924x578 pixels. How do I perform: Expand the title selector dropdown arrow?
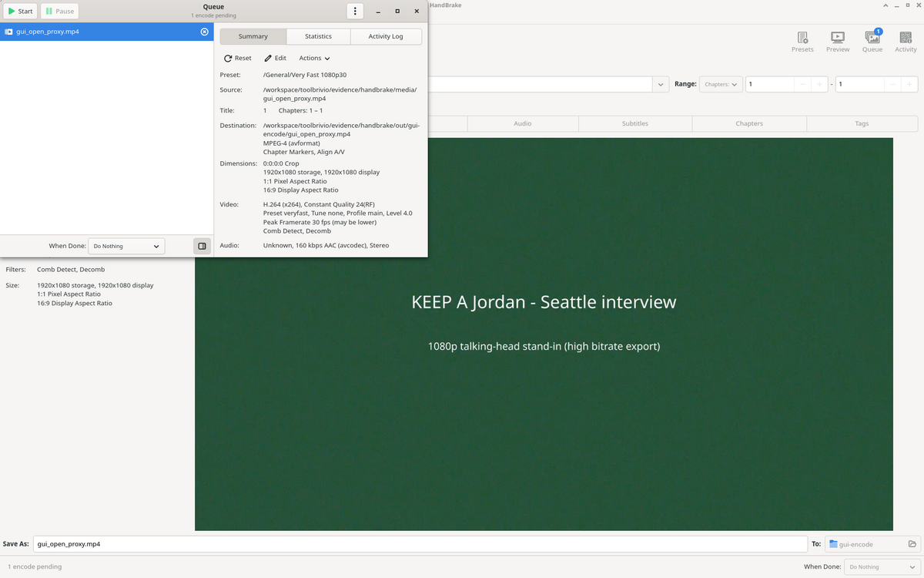(x=661, y=84)
